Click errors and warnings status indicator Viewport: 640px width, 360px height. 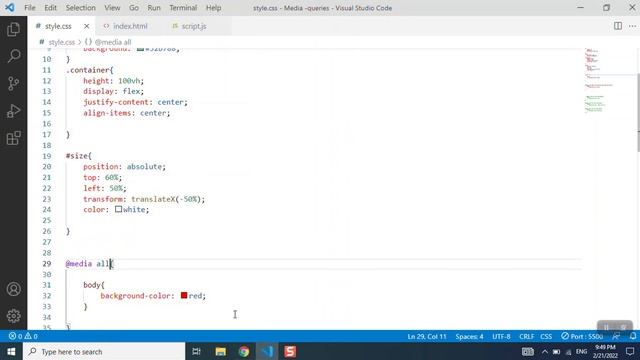(23, 336)
